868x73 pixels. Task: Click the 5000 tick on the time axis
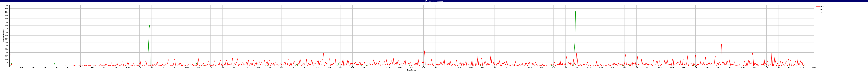point(601,68)
